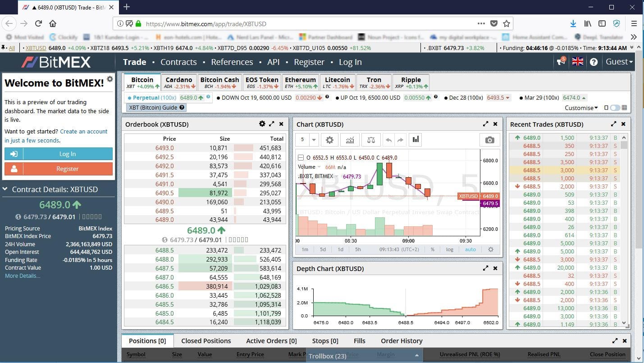Open More Details link
644x363 pixels.
coord(23,276)
